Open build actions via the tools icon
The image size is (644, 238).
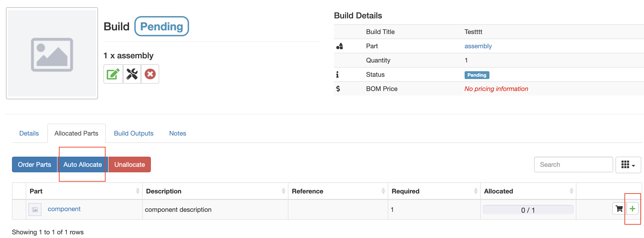tap(132, 74)
